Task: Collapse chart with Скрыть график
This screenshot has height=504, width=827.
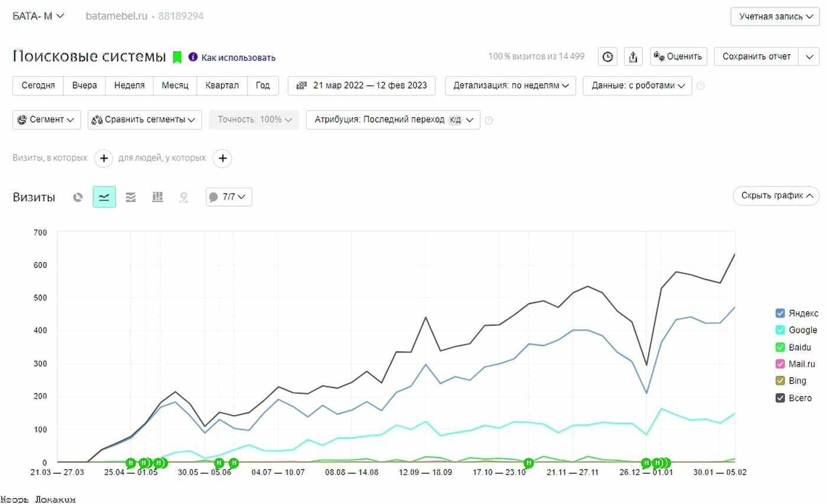Action: tap(776, 196)
